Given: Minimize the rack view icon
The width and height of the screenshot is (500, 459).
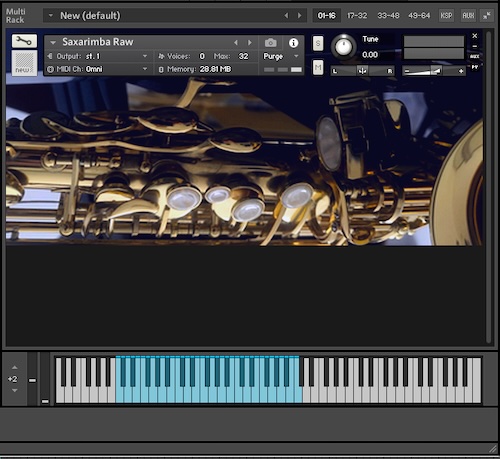Looking at the screenshot, I should [487, 15].
